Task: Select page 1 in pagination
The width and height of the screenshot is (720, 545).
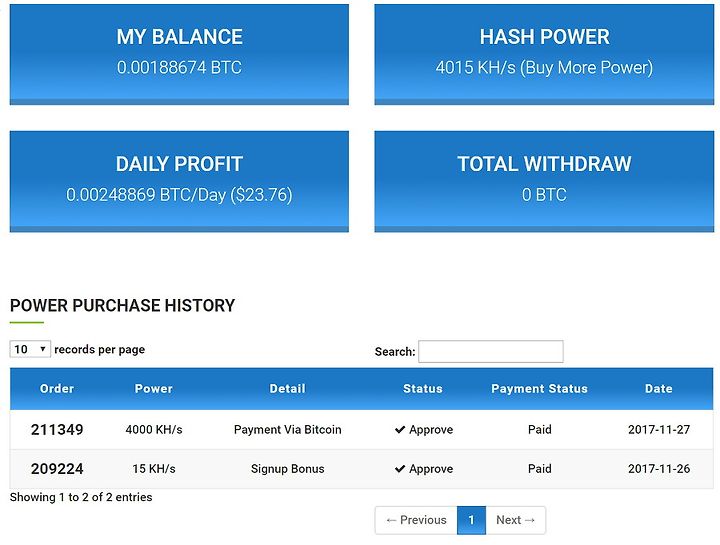Action: [471, 520]
